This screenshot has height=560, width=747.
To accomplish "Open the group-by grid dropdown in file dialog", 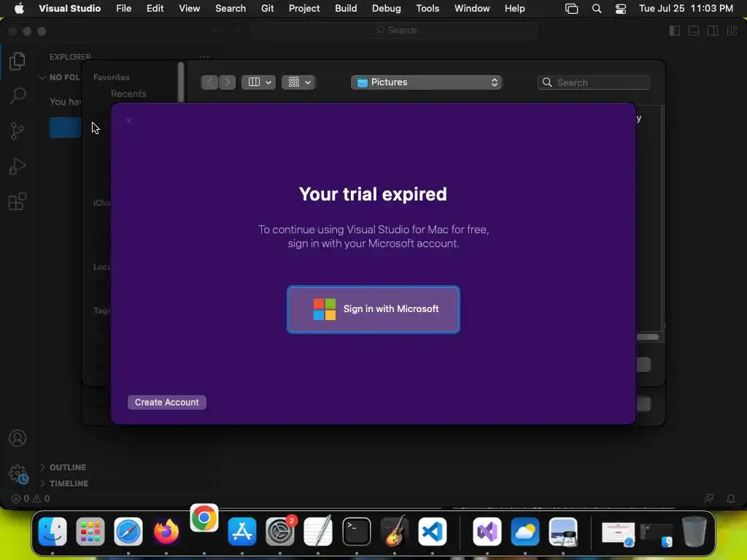I will (x=298, y=82).
